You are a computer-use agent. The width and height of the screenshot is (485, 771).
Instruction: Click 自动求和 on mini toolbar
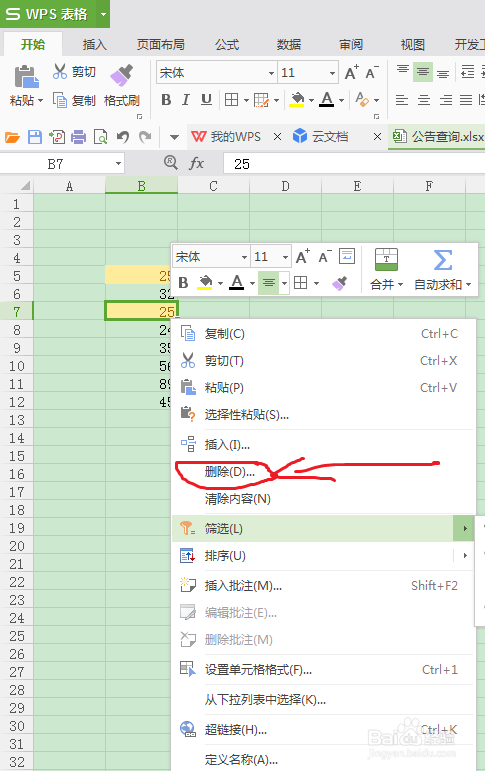pyautogui.click(x=443, y=269)
